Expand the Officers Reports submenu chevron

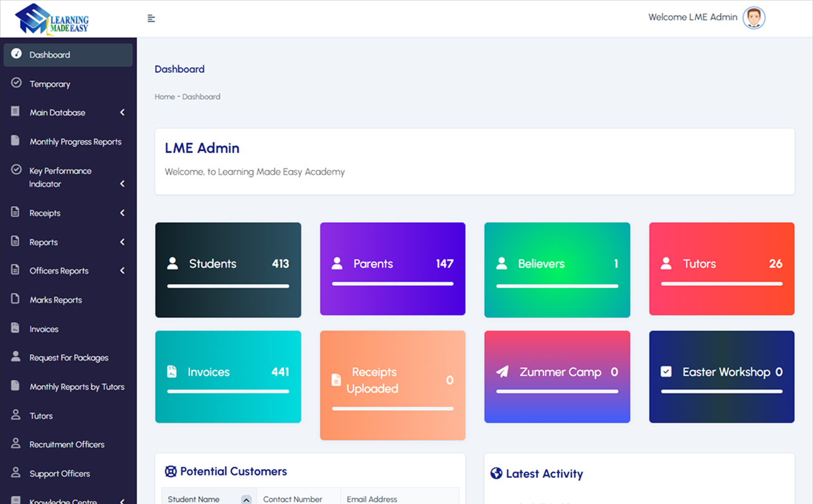coord(122,271)
